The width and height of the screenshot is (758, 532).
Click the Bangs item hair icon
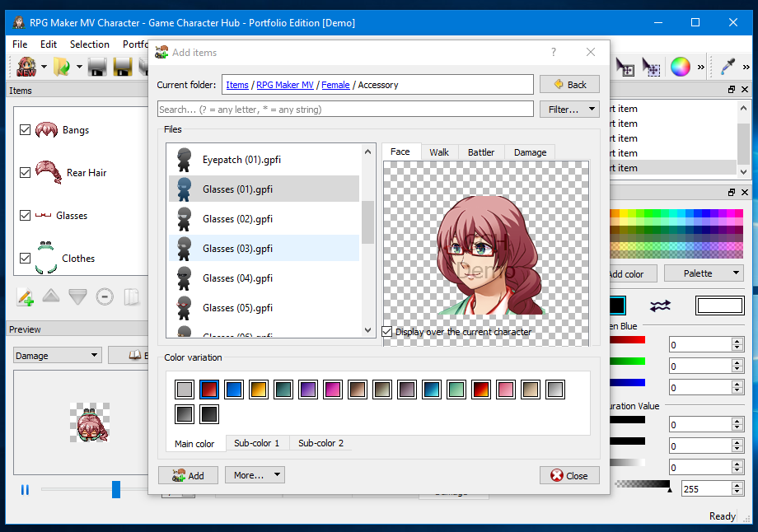click(x=46, y=129)
